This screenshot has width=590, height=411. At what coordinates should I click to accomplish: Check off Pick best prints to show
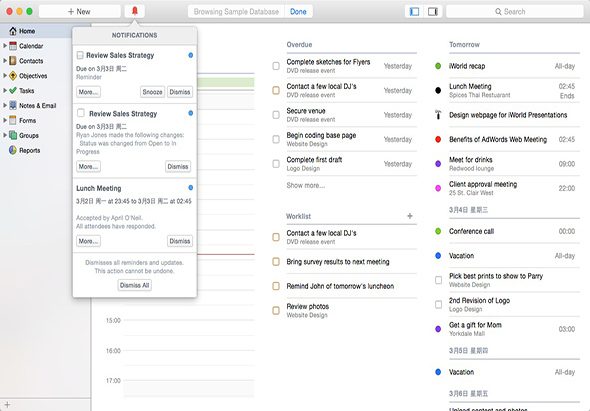[x=438, y=280]
